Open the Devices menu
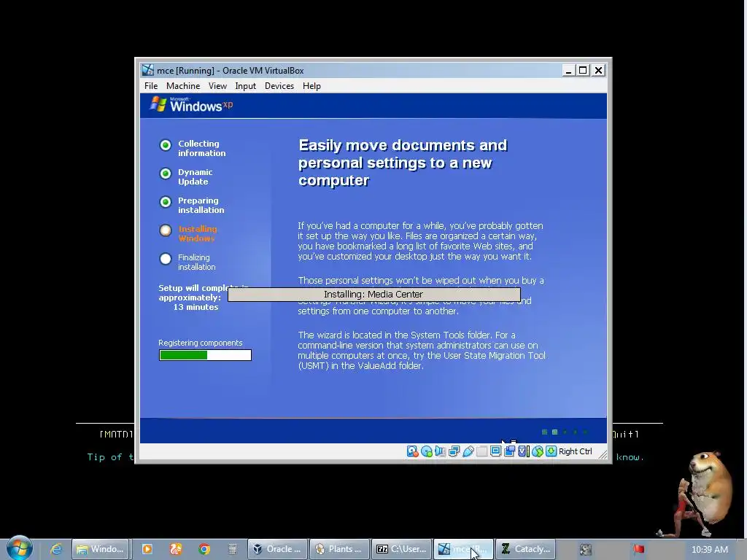 click(x=279, y=86)
